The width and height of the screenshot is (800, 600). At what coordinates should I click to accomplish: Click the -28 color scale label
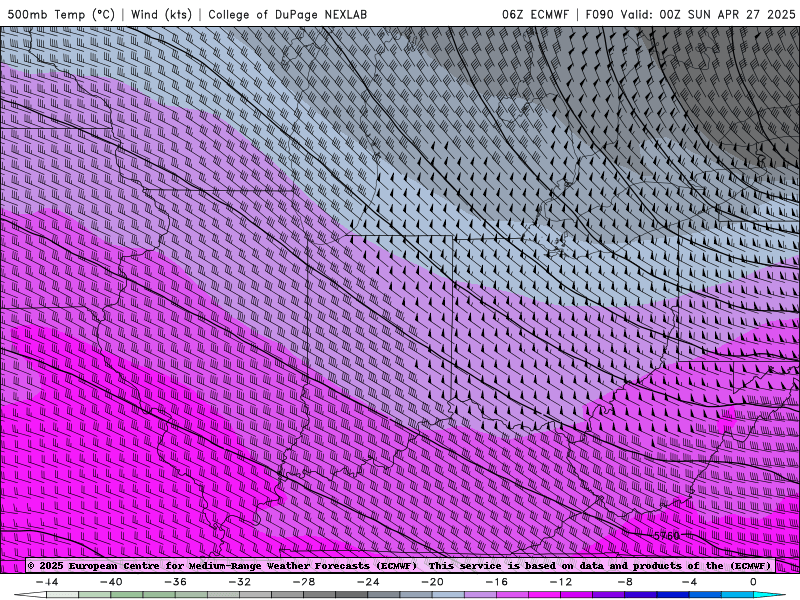coord(304,582)
